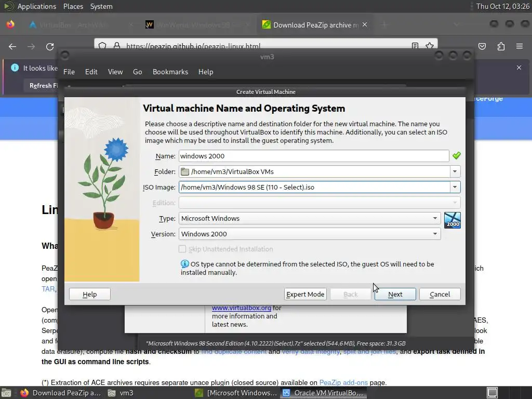
Task: Switch to Oracle VM VirtualBox taskbar item
Action: pyautogui.click(x=323, y=393)
